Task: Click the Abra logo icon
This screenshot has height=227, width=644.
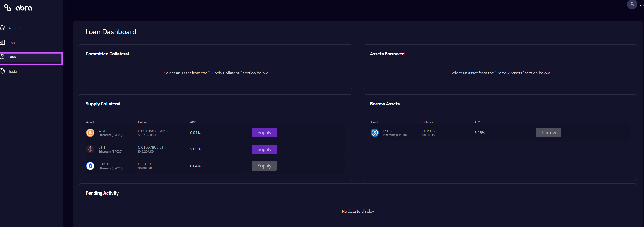Action: coord(7,8)
